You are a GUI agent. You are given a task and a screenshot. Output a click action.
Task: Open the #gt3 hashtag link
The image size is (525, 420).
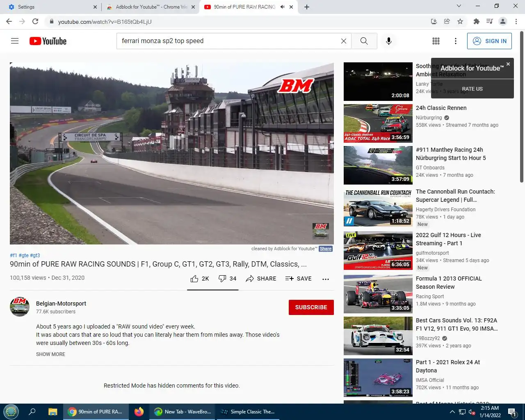(x=35, y=255)
